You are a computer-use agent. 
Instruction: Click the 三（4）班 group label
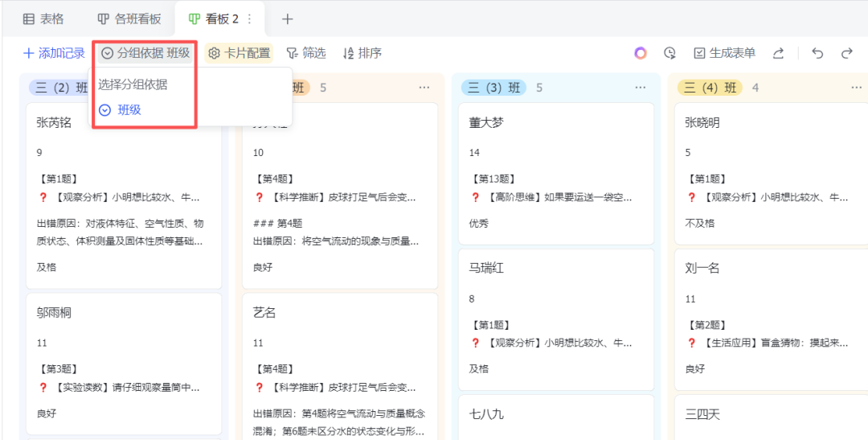click(710, 88)
